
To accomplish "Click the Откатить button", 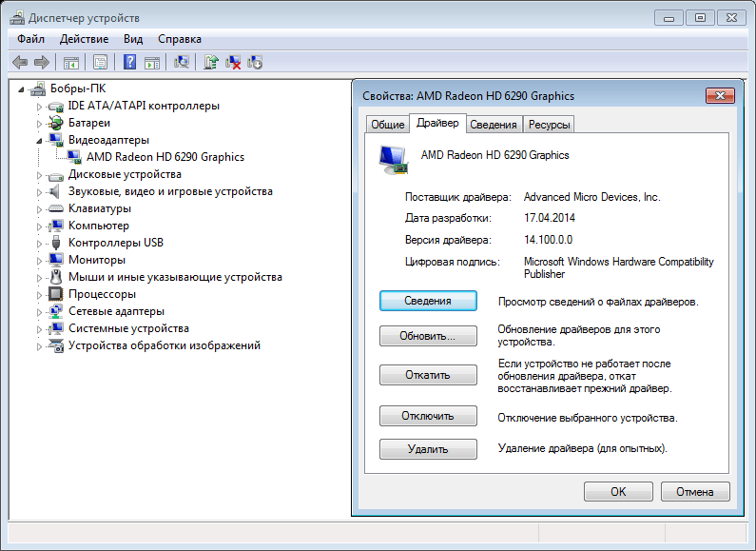I will click(427, 375).
